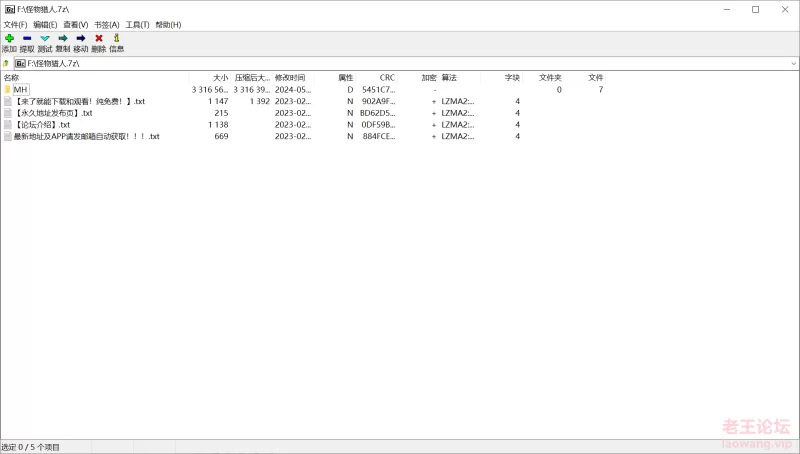Viewport: 800px width, 454px height.
Task: Click CRC value 0DF59B...
Action: pyautogui.click(x=378, y=124)
